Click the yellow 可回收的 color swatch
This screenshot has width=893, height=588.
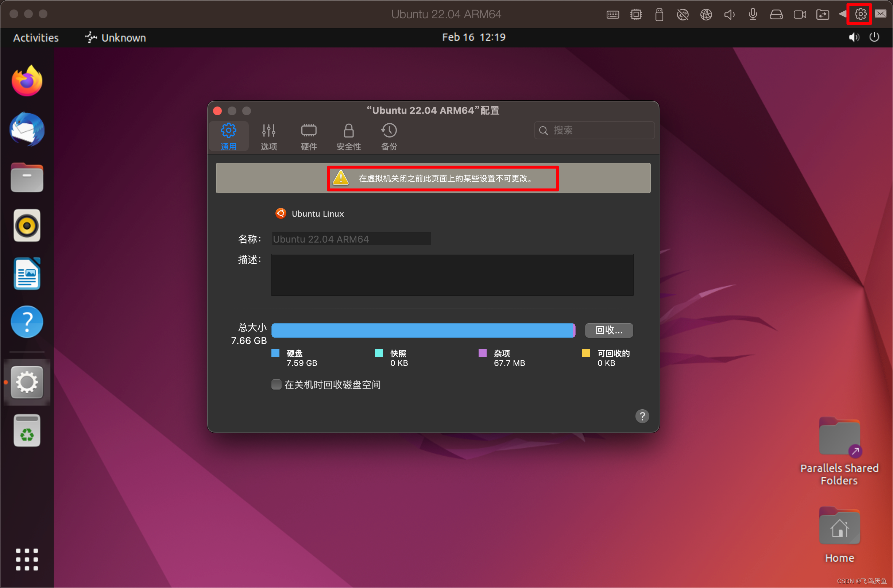(x=587, y=353)
